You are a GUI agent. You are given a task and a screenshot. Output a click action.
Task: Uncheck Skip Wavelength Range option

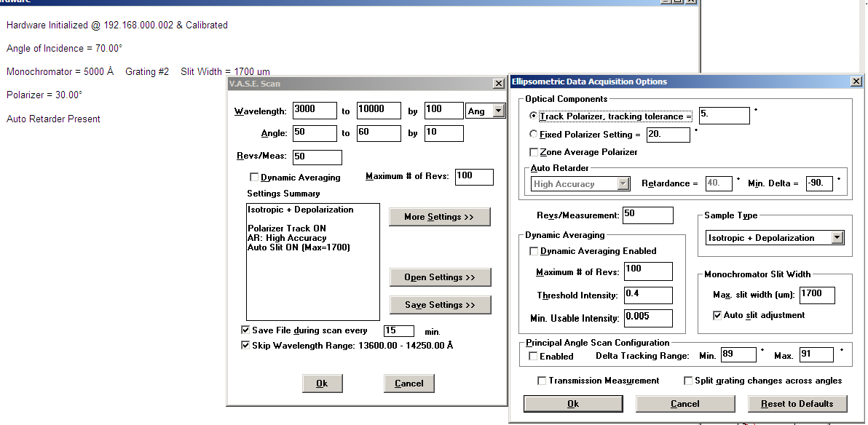coord(245,345)
